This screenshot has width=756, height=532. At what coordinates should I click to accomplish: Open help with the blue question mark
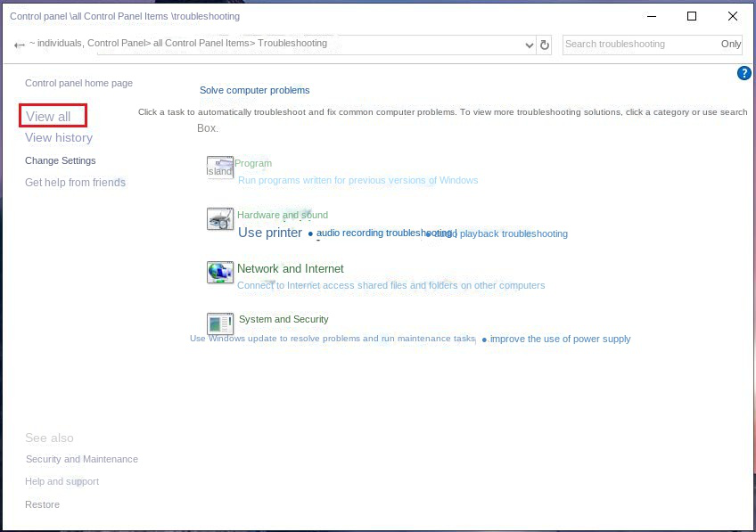tap(744, 73)
